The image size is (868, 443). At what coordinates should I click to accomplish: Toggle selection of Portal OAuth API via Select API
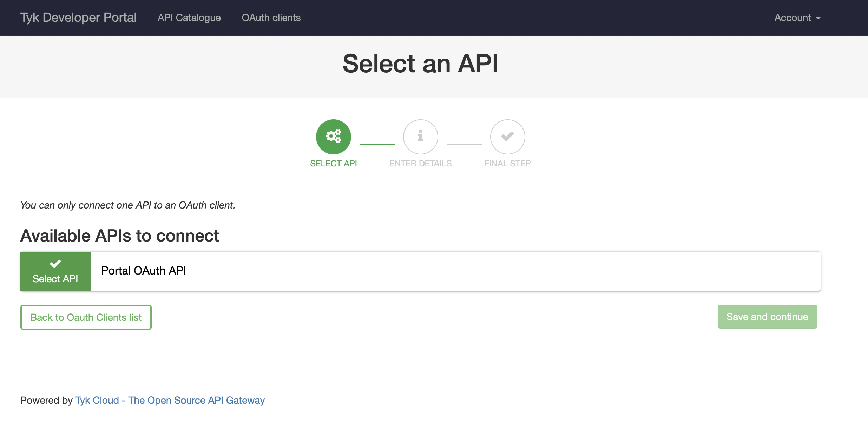tap(55, 271)
